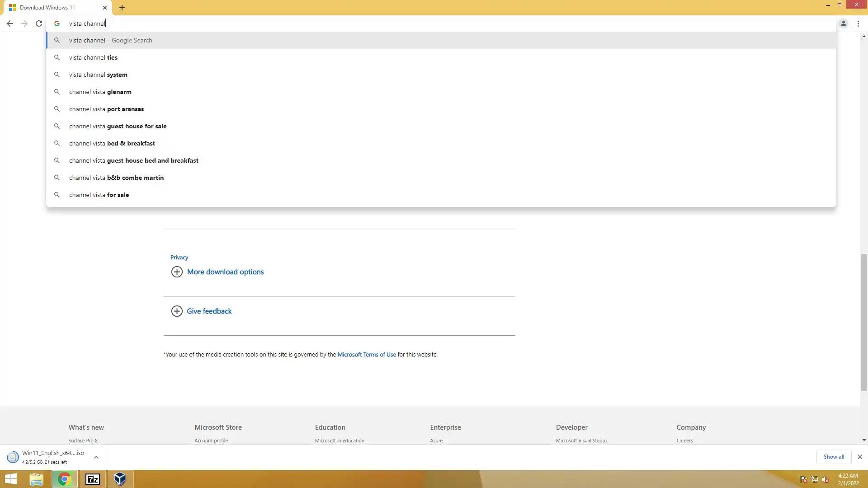Viewport: 868px width, 488px height.
Task: Click the reload page icon
Action: click(39, 23)
